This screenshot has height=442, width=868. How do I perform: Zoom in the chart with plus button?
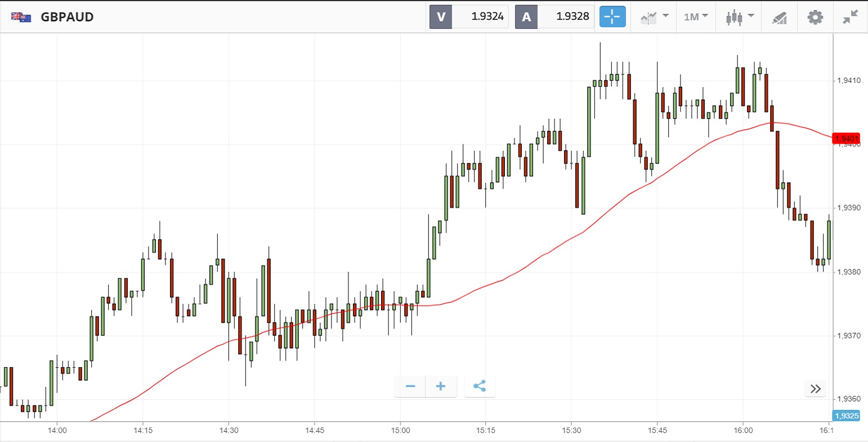click(441, 386)
